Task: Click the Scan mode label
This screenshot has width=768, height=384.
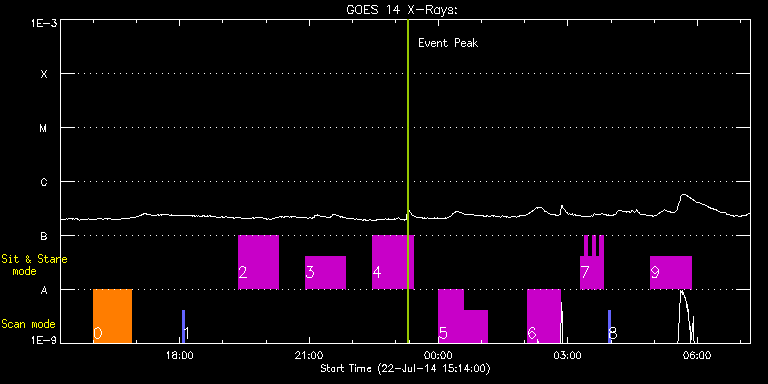Action: click(28, 324)
